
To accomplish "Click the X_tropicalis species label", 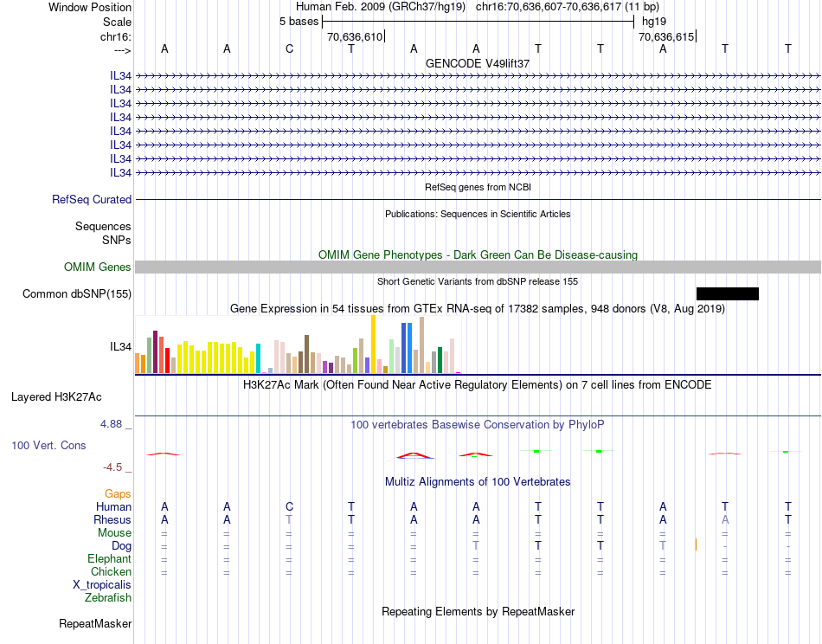I will click(x=102, y=585).
